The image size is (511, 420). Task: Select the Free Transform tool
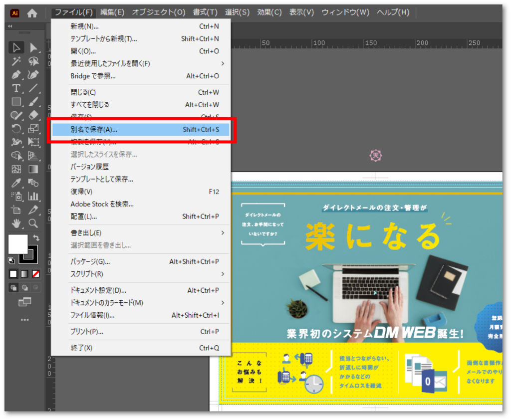click(x=33, y=142)
